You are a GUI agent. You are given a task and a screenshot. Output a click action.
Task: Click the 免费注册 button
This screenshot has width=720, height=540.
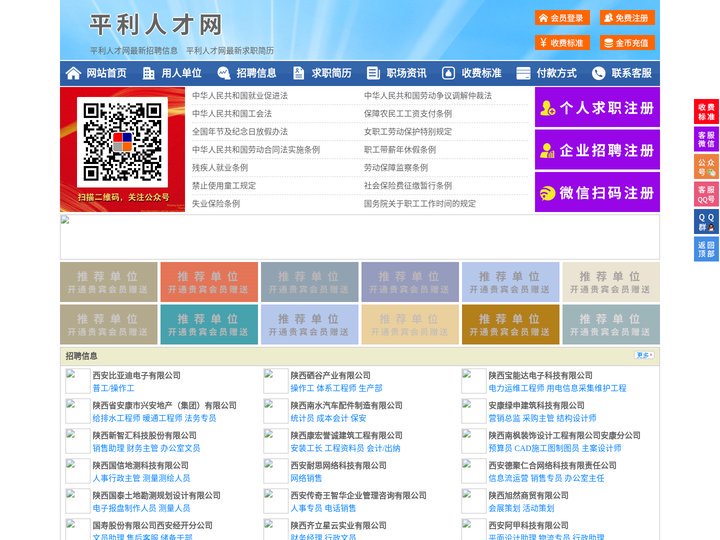(x=627, y=18)
